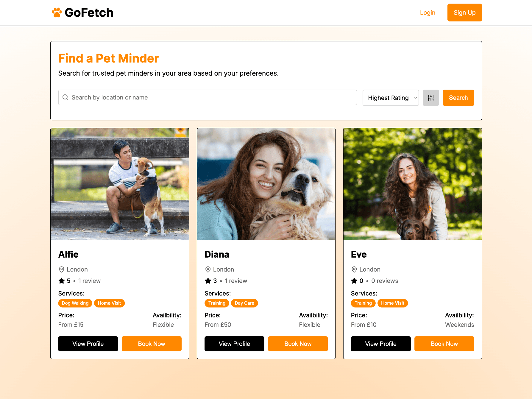532x399 pixels.
Task: Click the GoFetch paw logo icon
Action: (x=57, y=13)
